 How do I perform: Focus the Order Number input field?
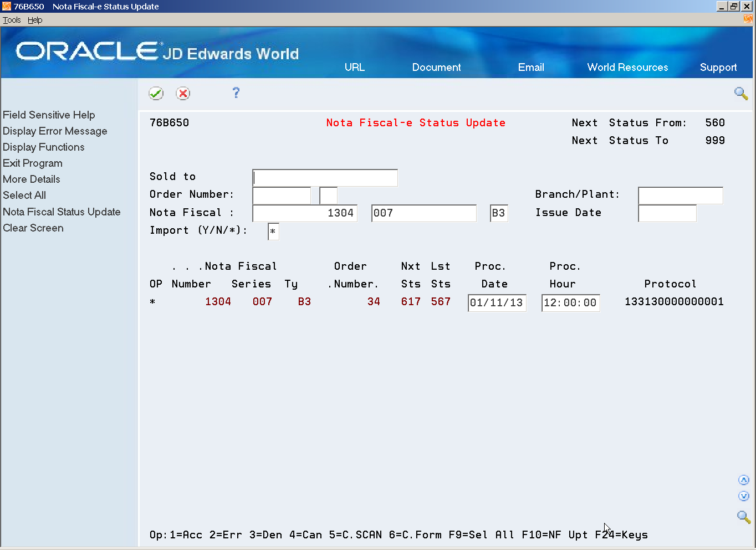(282, 196)
